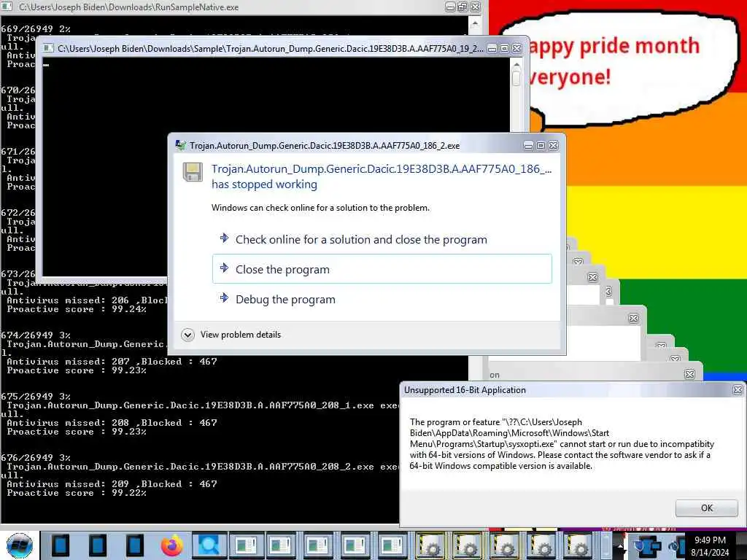Choose Debug the program option
Screen dimensions: 747x560
[285, 300]
